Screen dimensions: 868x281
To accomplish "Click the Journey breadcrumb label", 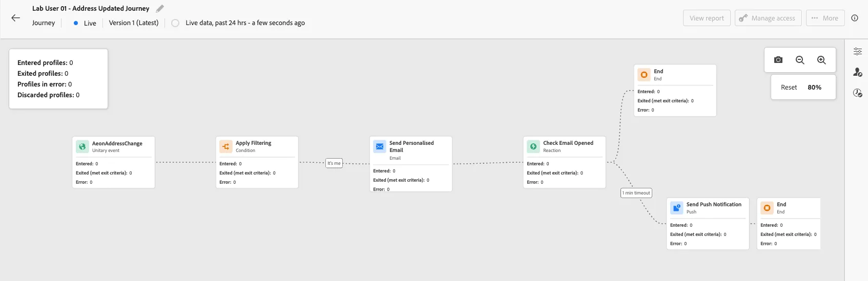I will tap(44, 23).
